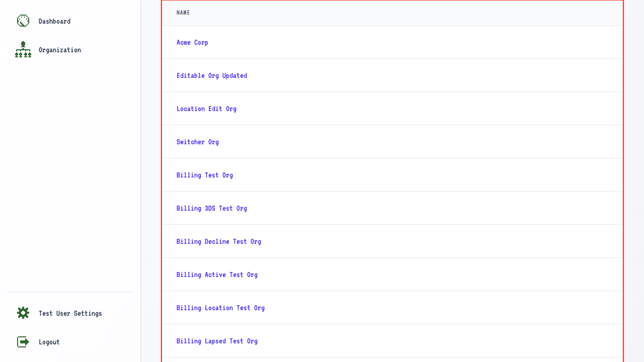The height and width of the screenshot is (362, 644).
Task: Click the settings gear icon
Action: [23, 313]
